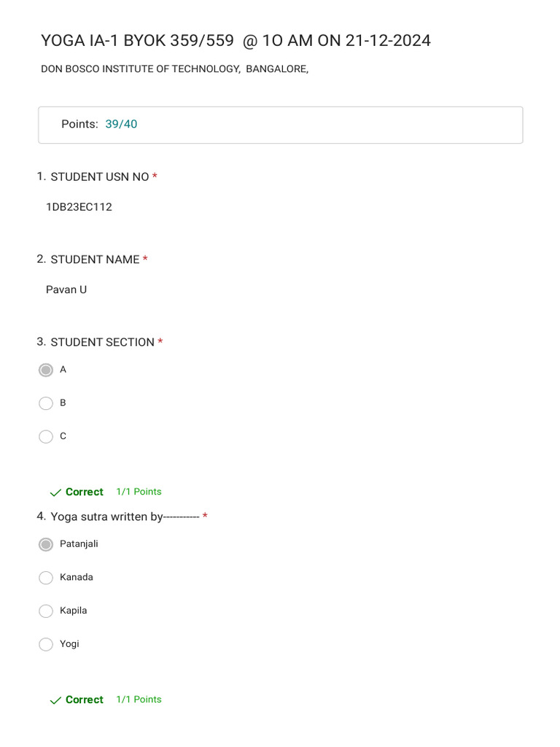
Task: Choose the Patanjali answer option
Action: 46,544
